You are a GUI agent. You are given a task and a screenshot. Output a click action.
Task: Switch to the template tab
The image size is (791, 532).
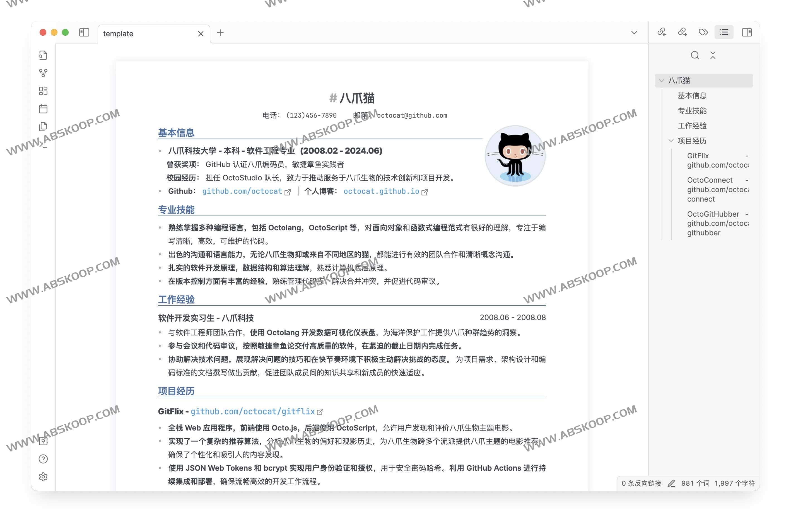coord(118,33)
